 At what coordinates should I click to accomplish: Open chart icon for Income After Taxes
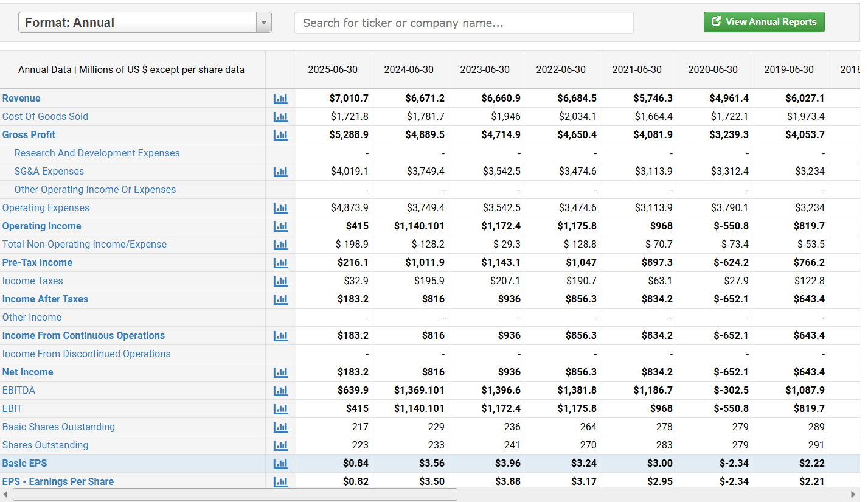click(x=280, y=299)
